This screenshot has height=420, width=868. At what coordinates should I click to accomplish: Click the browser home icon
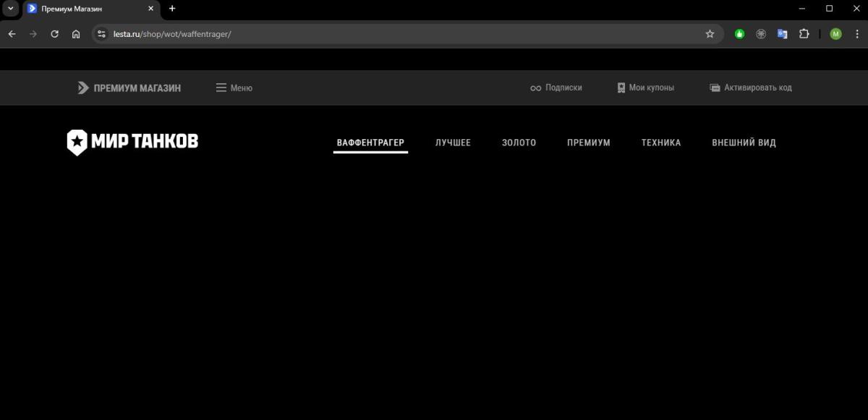click(x=76, y=34)
